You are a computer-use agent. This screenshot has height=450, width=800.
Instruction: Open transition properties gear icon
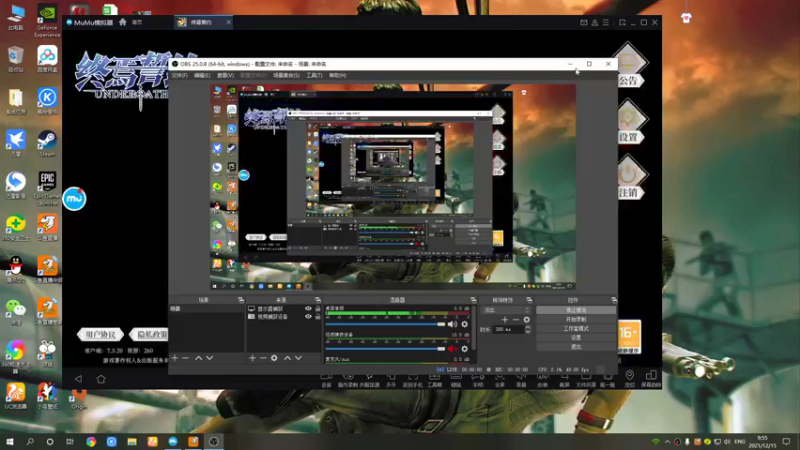coord(527,320)
